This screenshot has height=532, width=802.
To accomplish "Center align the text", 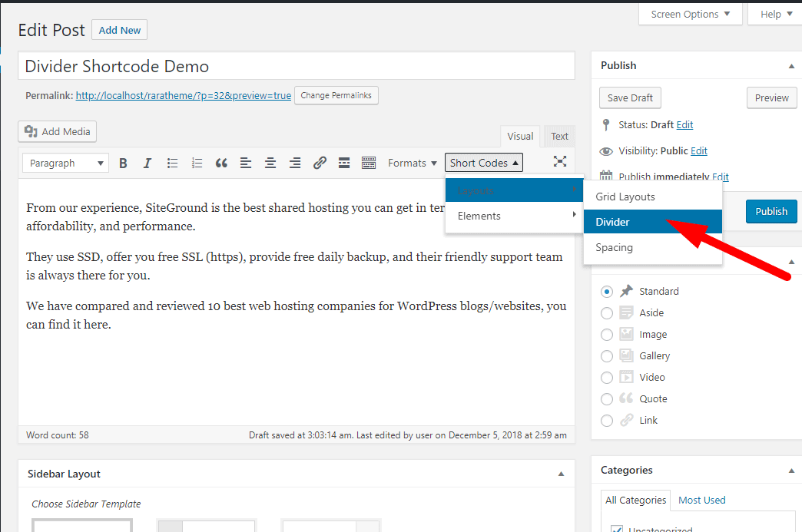I will (x=270, y=163).
